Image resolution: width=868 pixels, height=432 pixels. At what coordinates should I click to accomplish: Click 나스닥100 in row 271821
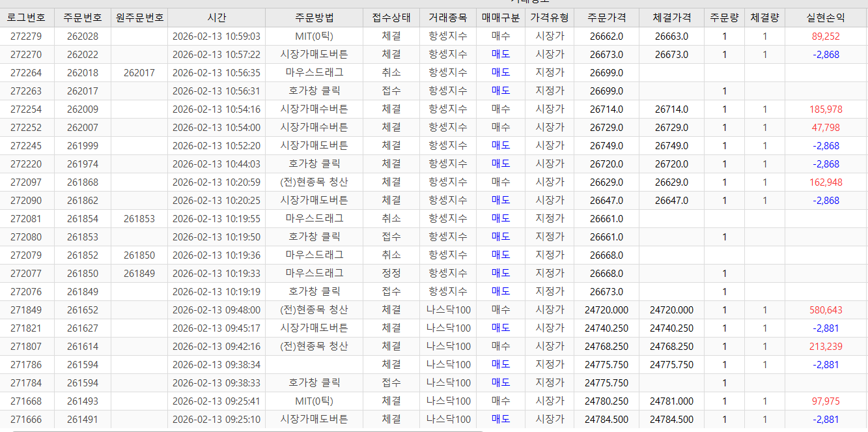coord(448,328)
